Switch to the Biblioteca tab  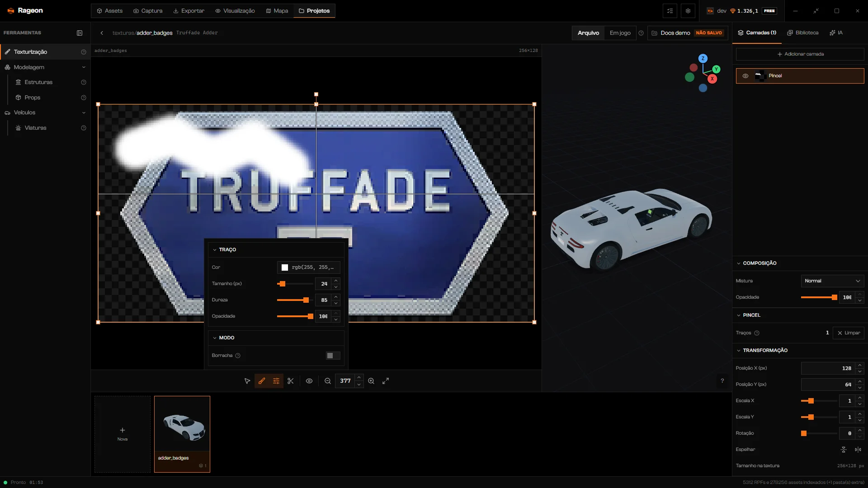pos(803,33)
